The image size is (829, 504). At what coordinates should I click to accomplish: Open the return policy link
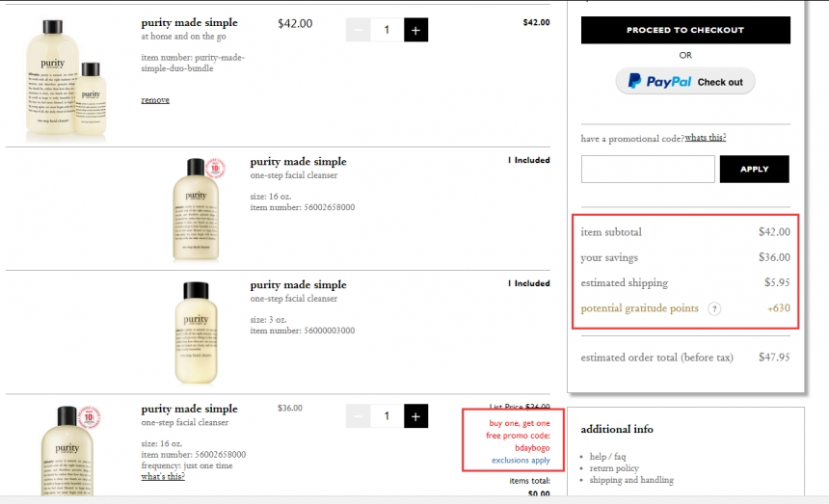click(613, 468)
